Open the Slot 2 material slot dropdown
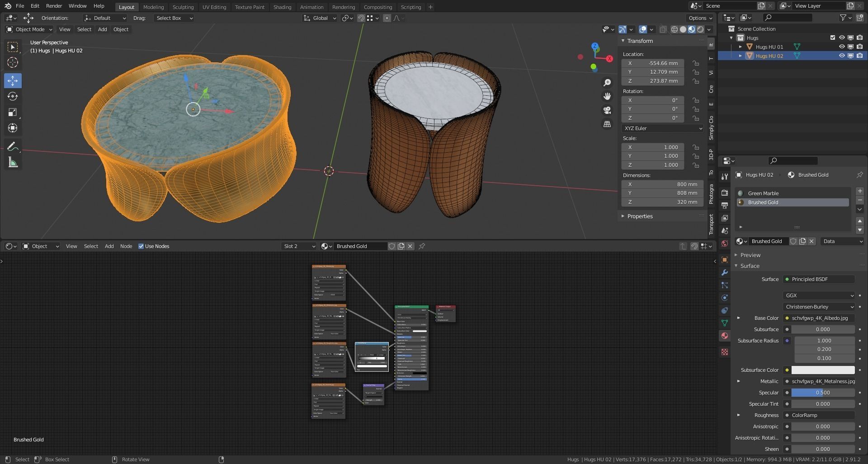The height and width of the screenshot is (464, 868). pyautogui.click(x=299, y=246)
